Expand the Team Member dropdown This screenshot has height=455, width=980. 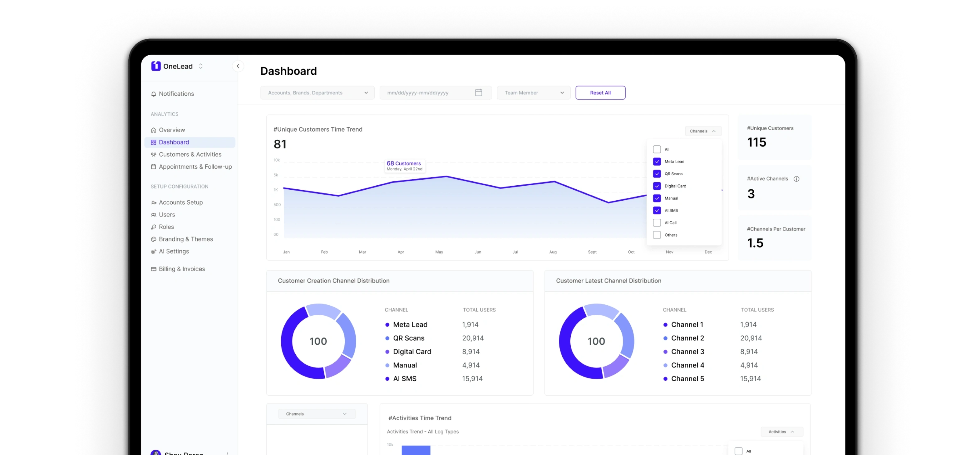(x=533, y=92)
